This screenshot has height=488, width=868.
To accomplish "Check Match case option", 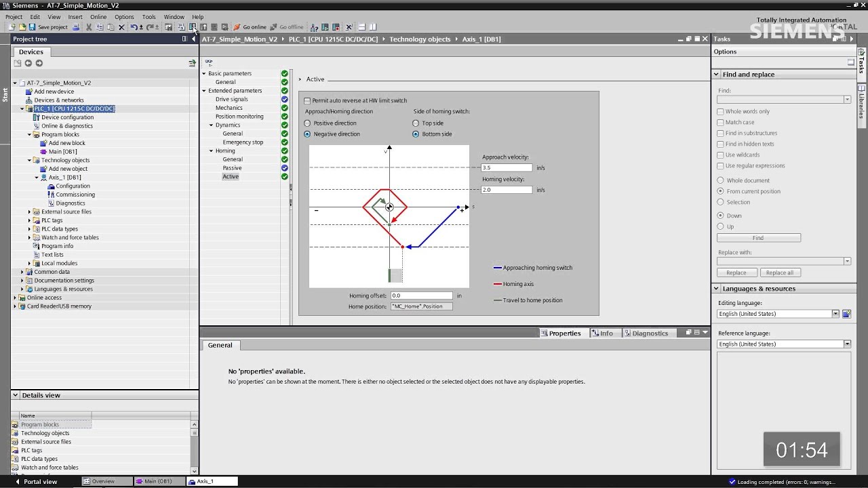I will tap(720, 123).
